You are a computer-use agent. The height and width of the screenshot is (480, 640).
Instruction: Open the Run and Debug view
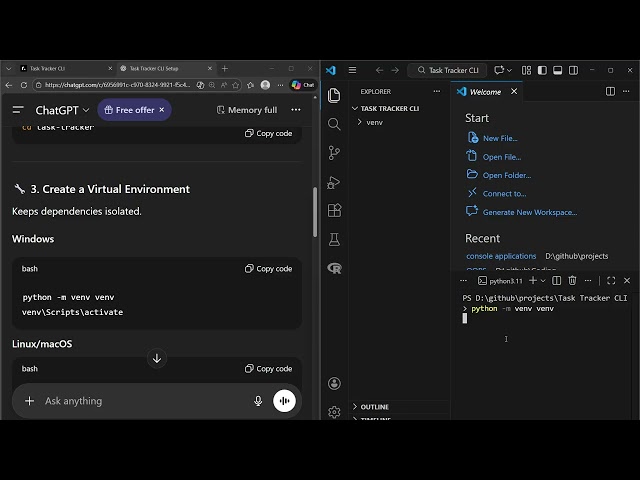[334, 182]
